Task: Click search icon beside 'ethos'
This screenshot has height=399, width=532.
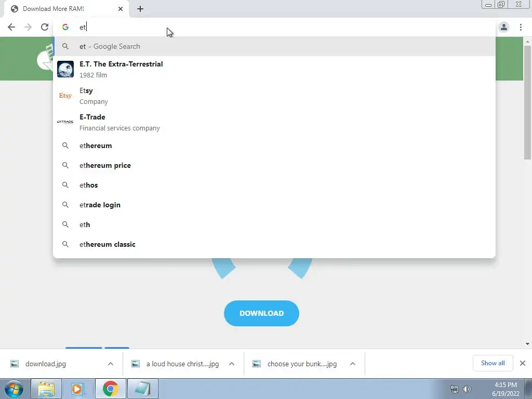Action: point(65,185)
